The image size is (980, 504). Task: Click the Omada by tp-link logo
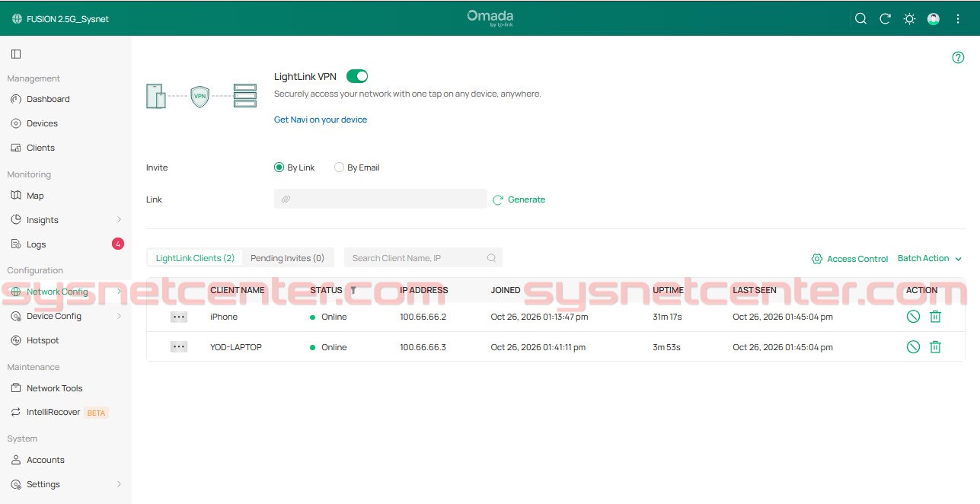[490, 18]
